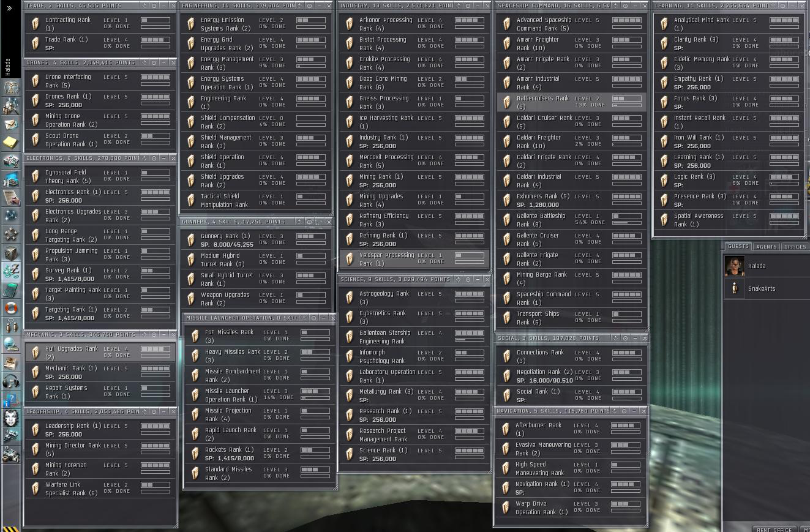The height and width of the screenshot is (532, 810).
Task: Click circle icon in Trade window header
Action: click(x=154, y=6)
